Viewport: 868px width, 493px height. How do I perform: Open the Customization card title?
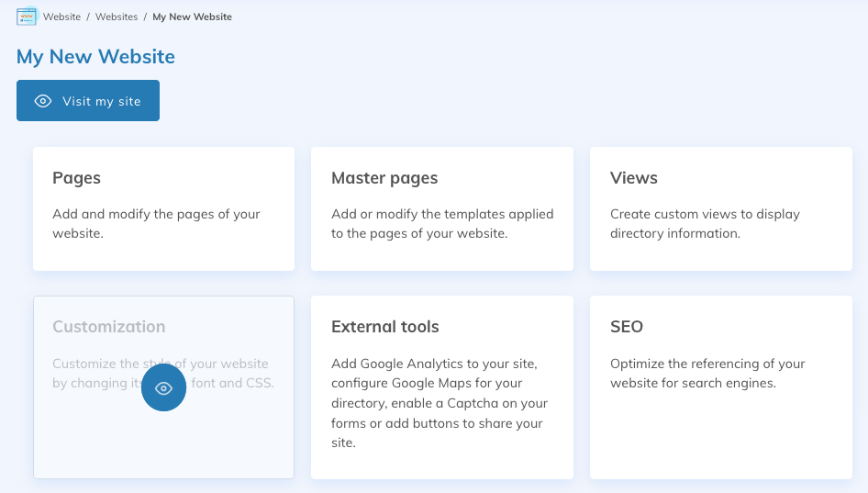tap(109, 327)
